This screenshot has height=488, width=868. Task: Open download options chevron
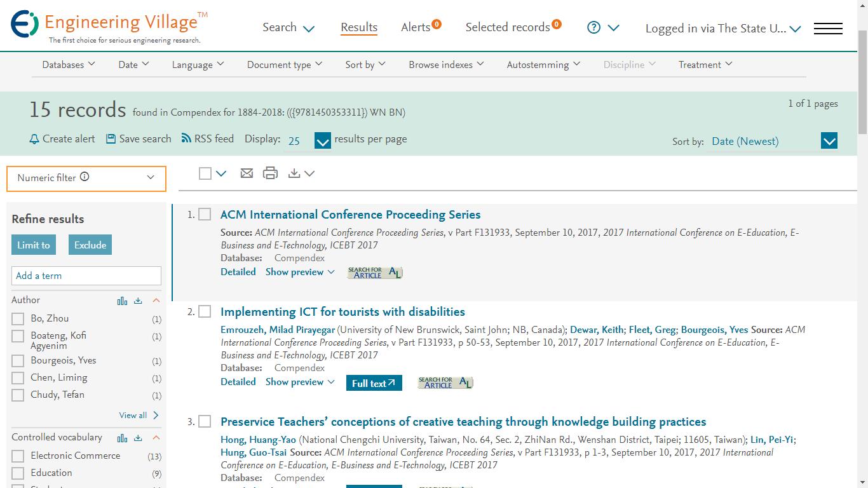pos(309,173)
